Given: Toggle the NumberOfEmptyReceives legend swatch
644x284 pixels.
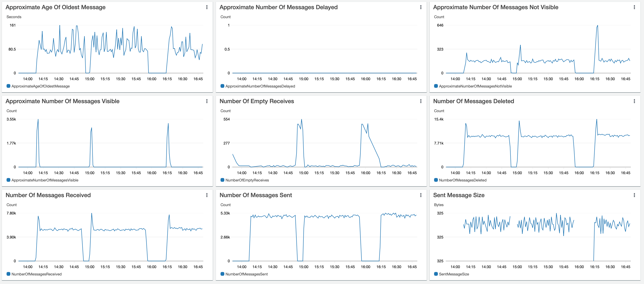Looking at the screenshot, I should 222,180.
